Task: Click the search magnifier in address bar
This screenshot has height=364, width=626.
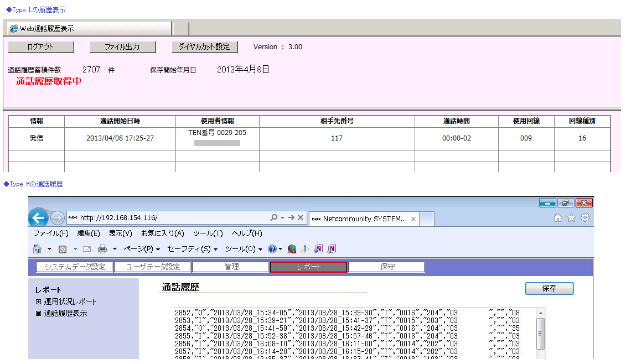Action: (x=274, y=218)
